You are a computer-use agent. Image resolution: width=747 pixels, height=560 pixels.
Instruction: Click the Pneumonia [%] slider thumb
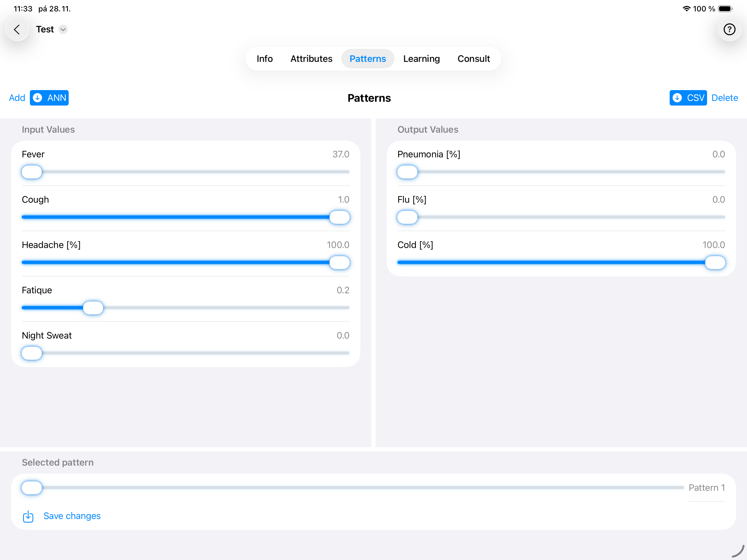(407, 172)
